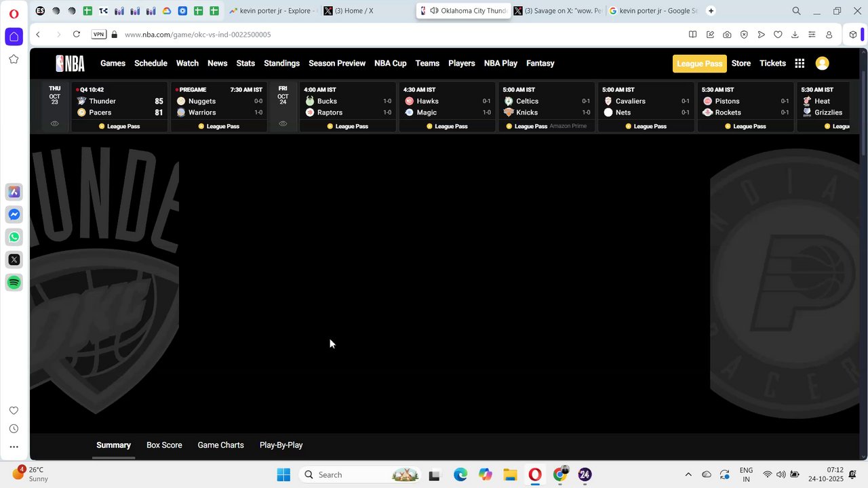Image resolution: width=868 pixels, height=488 pixels.
Task: Open the search tabs magnifier icon
Action: [797, 11]
